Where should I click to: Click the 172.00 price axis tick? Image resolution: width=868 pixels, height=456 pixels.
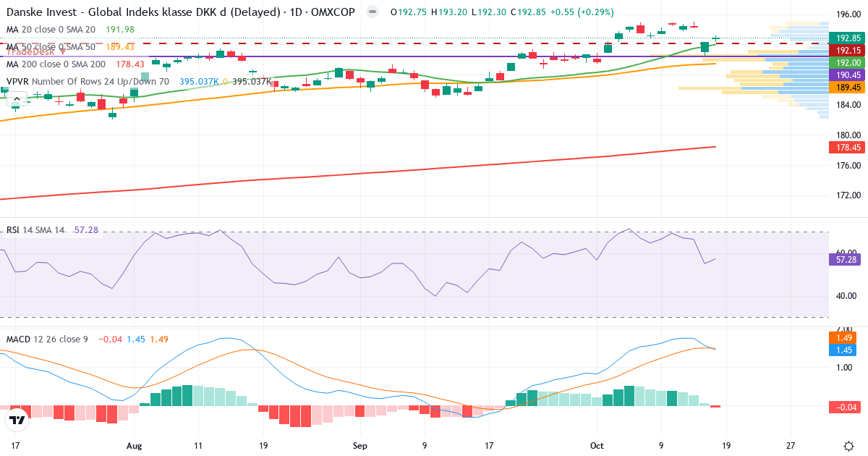848,195
